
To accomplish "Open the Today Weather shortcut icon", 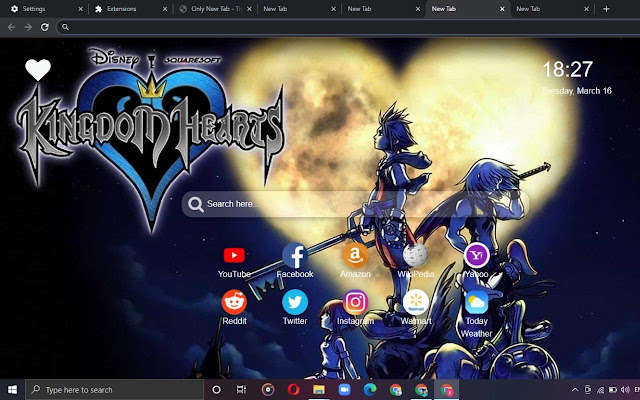I will click(476, 302).
